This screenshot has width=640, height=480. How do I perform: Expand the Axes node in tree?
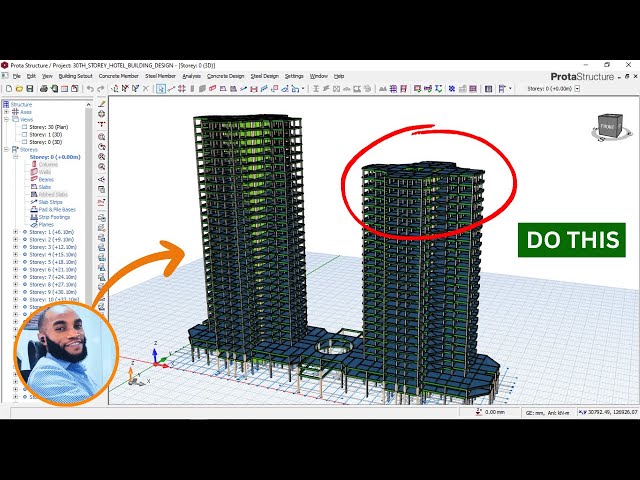(6, 112)
